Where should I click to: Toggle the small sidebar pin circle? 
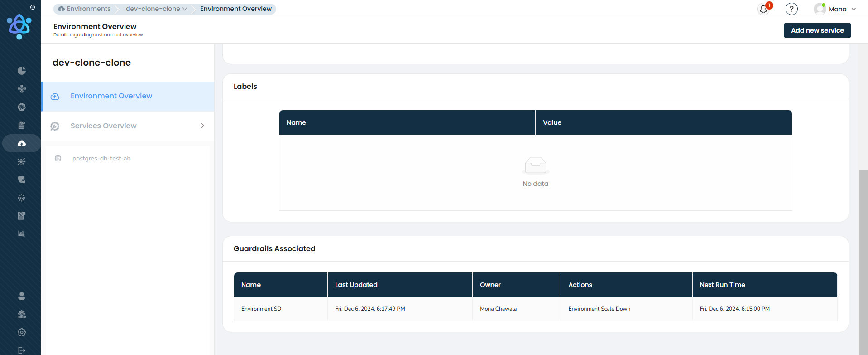[x=33, y=7]
